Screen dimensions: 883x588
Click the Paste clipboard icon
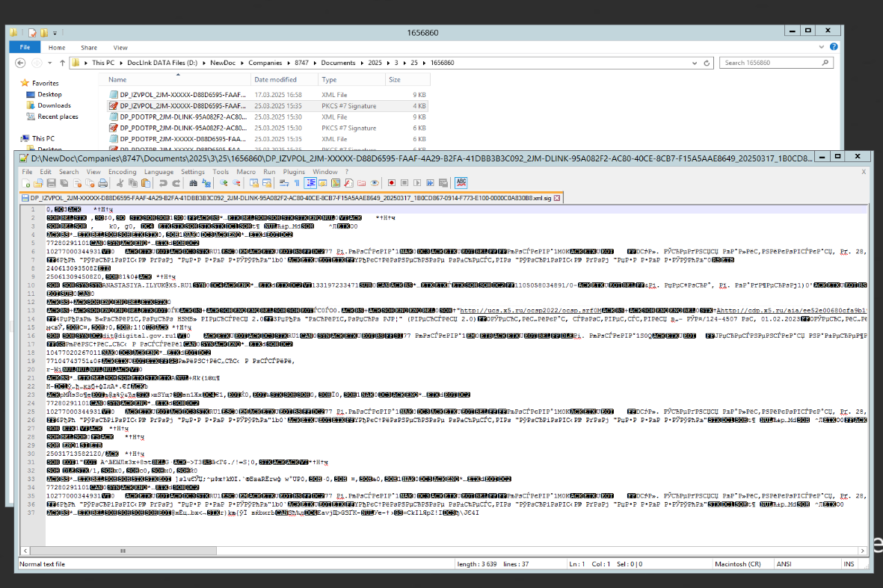tap(146, 183)
